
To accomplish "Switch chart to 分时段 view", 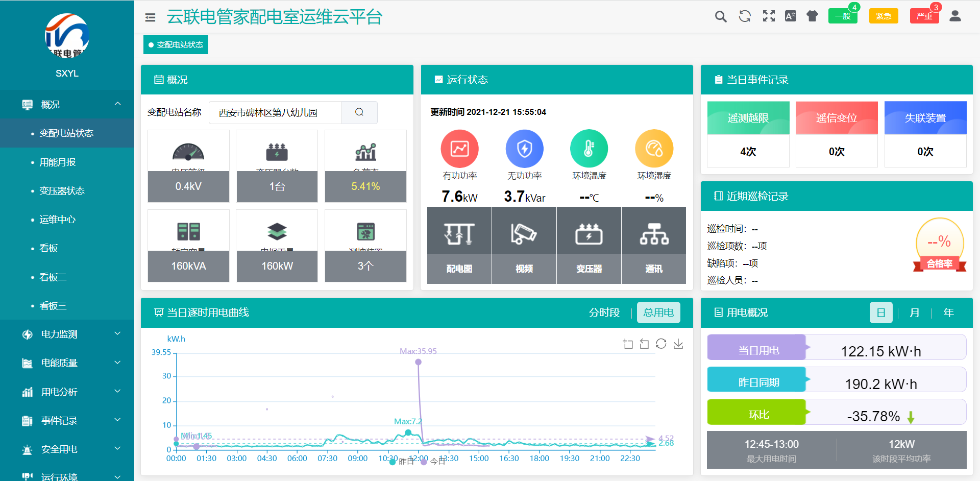I will point(604,312).
